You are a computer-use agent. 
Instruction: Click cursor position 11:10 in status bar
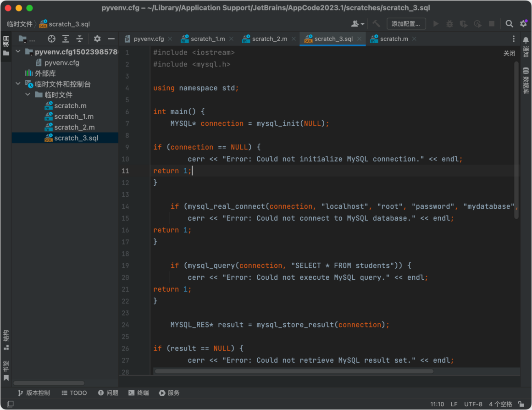pyautogui.click(x=437, y=404)
